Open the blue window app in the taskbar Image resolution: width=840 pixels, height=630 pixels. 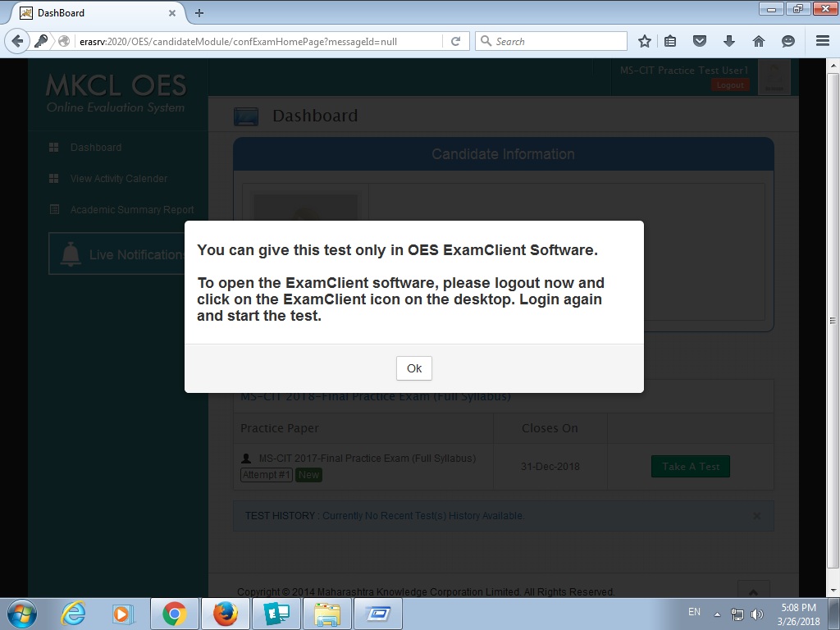click(378, 614)
